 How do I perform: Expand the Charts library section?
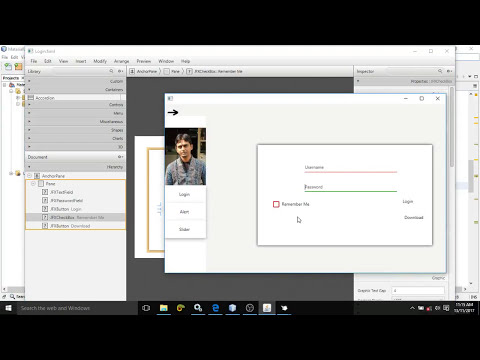pos(75,138)
